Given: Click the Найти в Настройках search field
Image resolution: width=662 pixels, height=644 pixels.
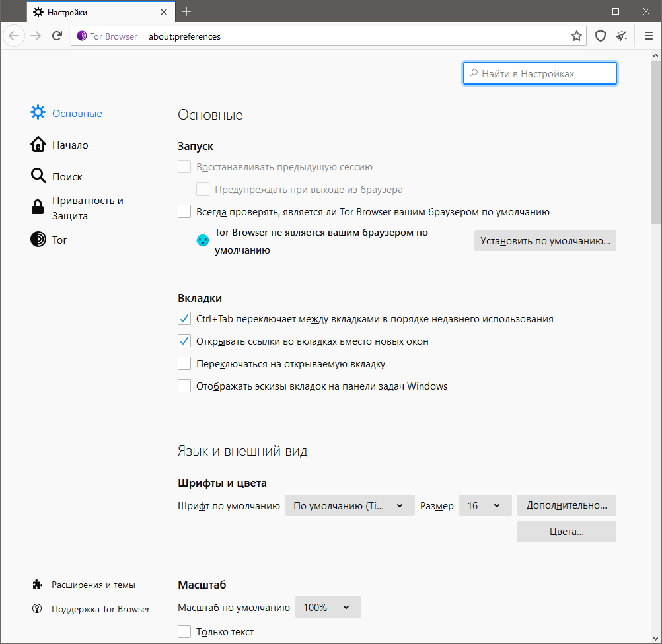Looking at the screenshot, I should [540, 73].
